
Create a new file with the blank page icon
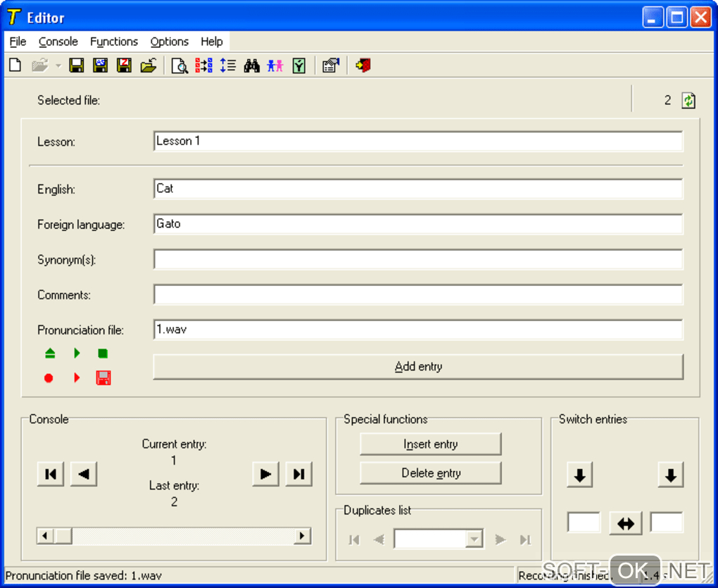15,65
